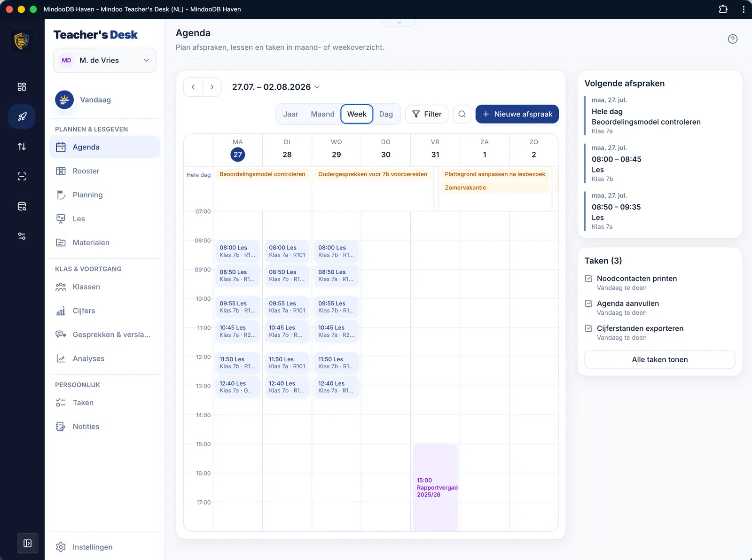Click the up-down arrows sync icon
The image size is (752, 560).
pyautogui.click(x=22, y=147)
